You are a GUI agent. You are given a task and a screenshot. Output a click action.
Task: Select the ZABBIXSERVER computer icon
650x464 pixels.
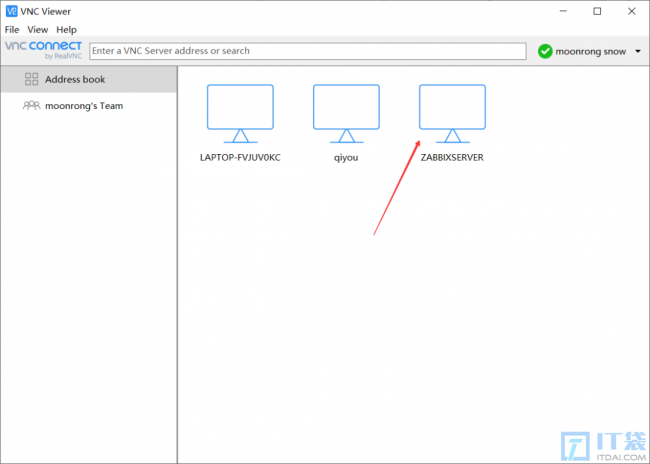click(452, 114)
